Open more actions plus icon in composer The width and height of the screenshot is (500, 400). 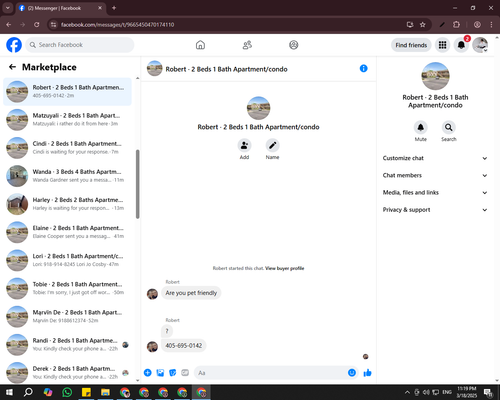pos(148,373)
